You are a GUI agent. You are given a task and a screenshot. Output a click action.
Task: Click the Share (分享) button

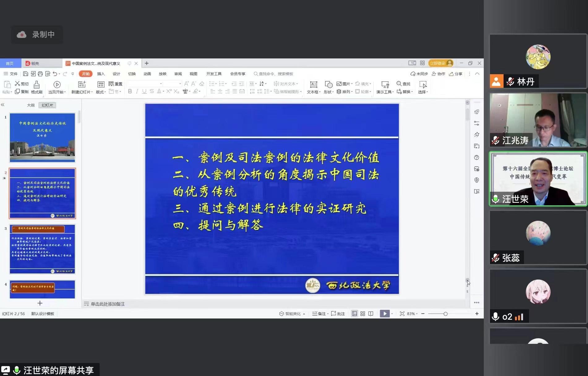(456, 74)
